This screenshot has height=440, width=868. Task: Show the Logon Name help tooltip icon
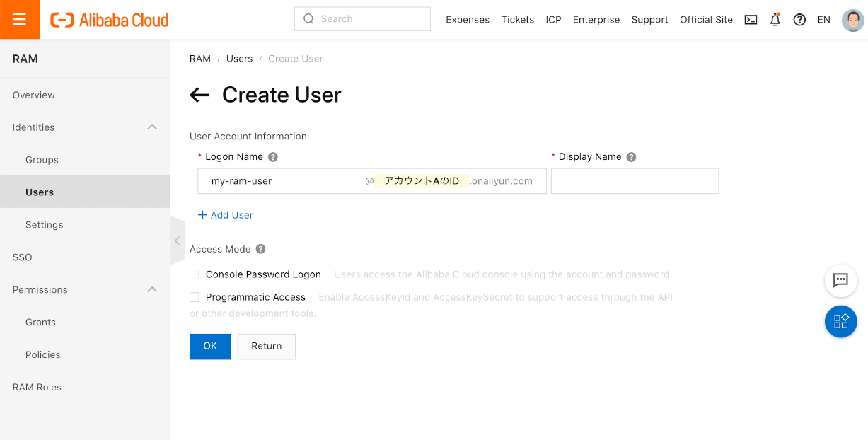tap(273, 157)
